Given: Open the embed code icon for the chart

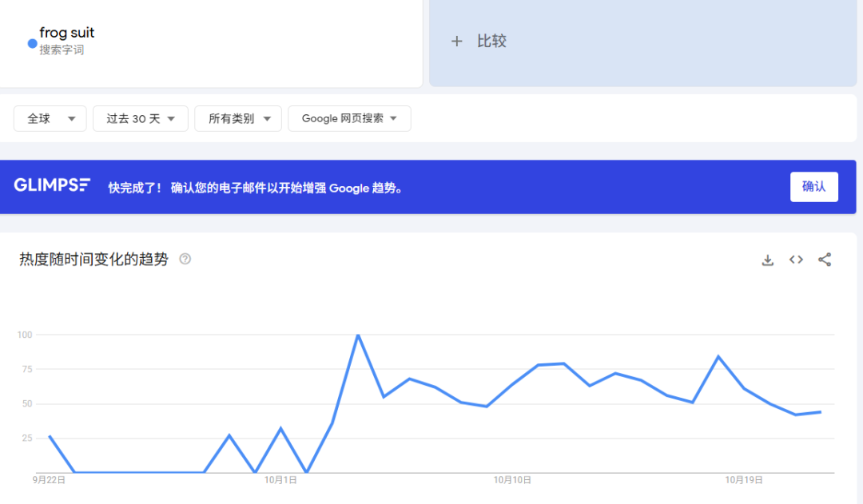Looking at the screenshot, I should click(796, 260).
